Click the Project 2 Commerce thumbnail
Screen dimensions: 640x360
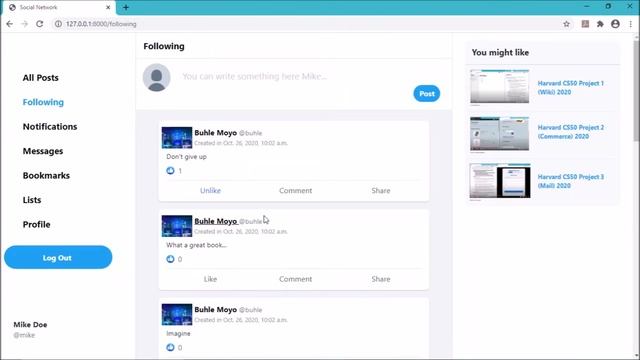pos(499,134)
